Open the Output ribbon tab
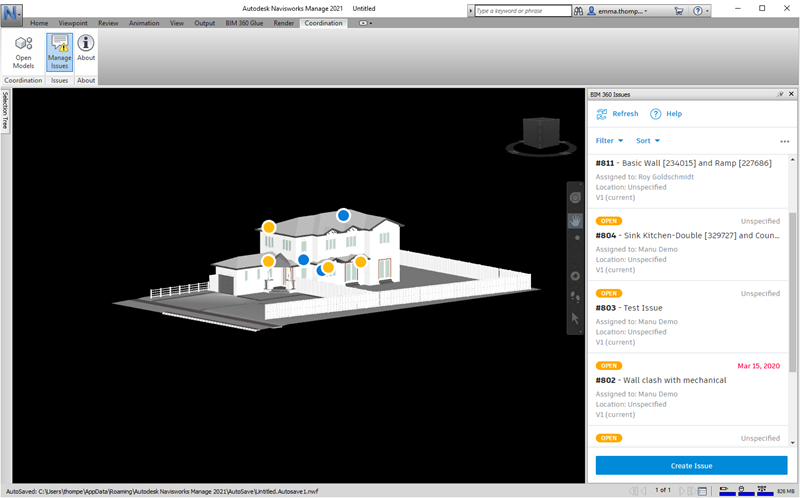 point(204,23)
